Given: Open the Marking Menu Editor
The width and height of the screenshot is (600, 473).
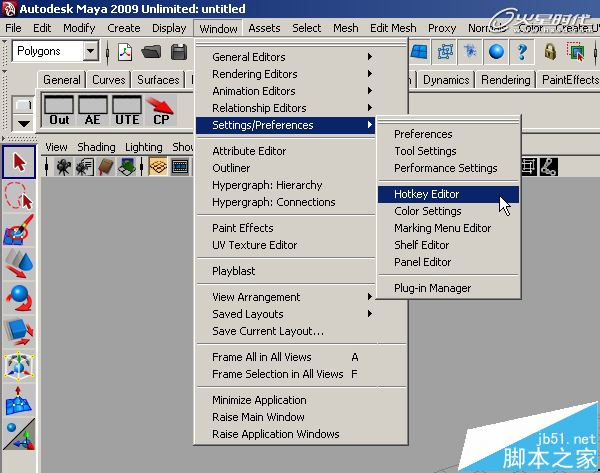Looking at the screenshot, I should click(448, 228).
